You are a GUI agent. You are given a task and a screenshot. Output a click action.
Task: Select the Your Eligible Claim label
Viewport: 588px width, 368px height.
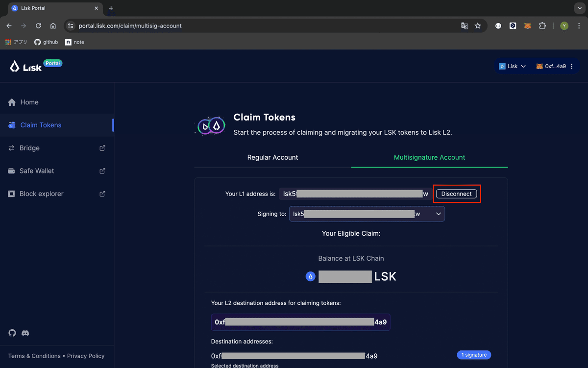click(351, 233)
